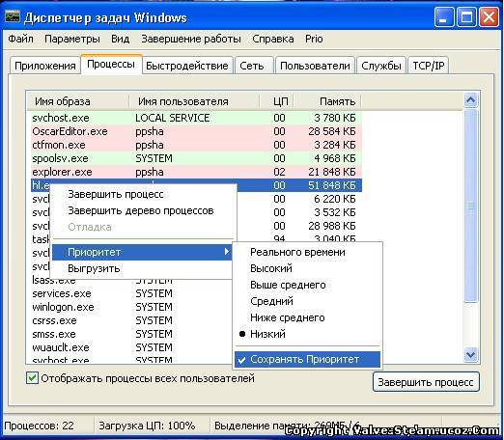Sort by Имя пользователя column header
This screenshot has height=440, width=504.
(194, 101)
